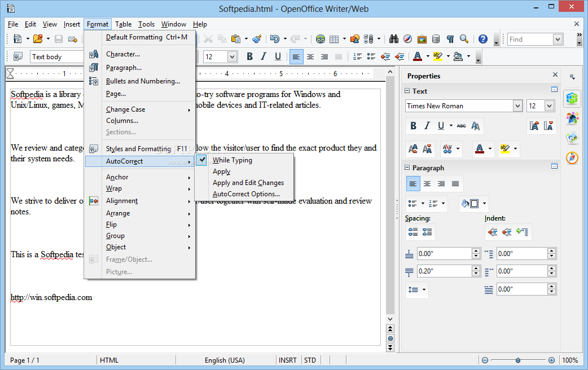Click the Data Sources icon
This screenshot has height=370, width=588.
(436, 39)
